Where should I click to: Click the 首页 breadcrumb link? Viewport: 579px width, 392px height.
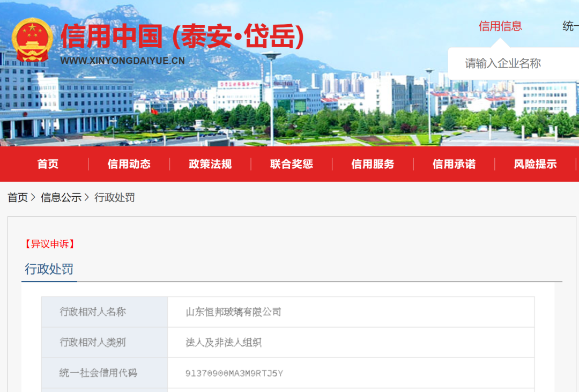pyautogui.click(x=18, y=197)
